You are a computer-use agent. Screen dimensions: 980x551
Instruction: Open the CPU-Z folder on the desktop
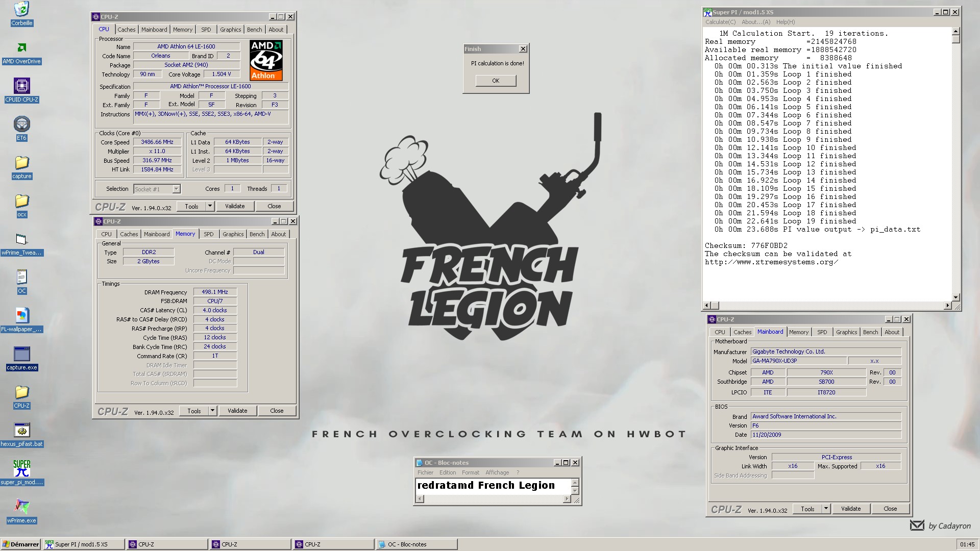point(21,392)
